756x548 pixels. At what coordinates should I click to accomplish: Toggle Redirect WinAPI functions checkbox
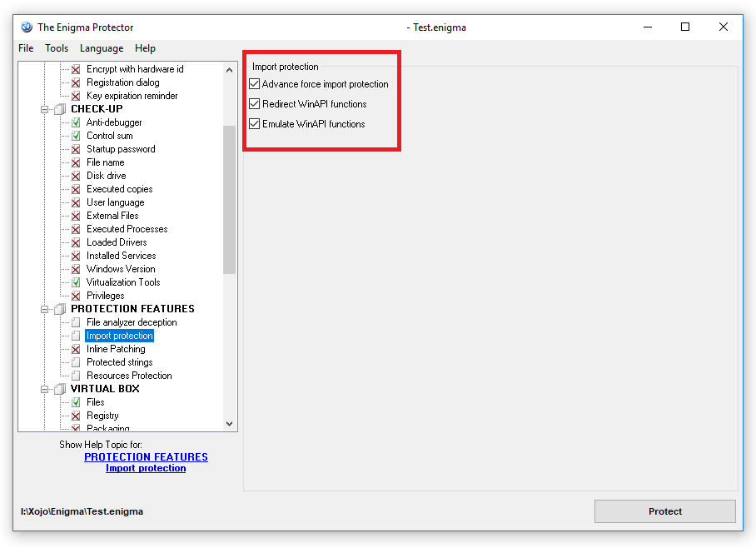[x=255, y=104]
